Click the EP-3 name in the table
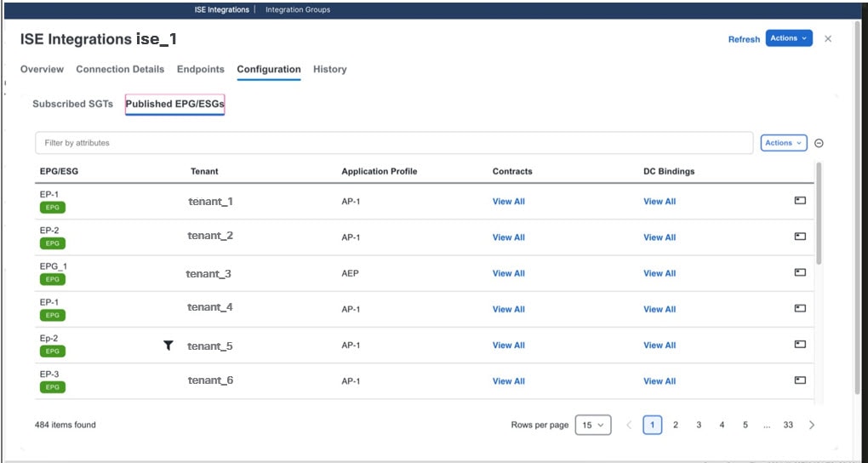 [49, 374]
